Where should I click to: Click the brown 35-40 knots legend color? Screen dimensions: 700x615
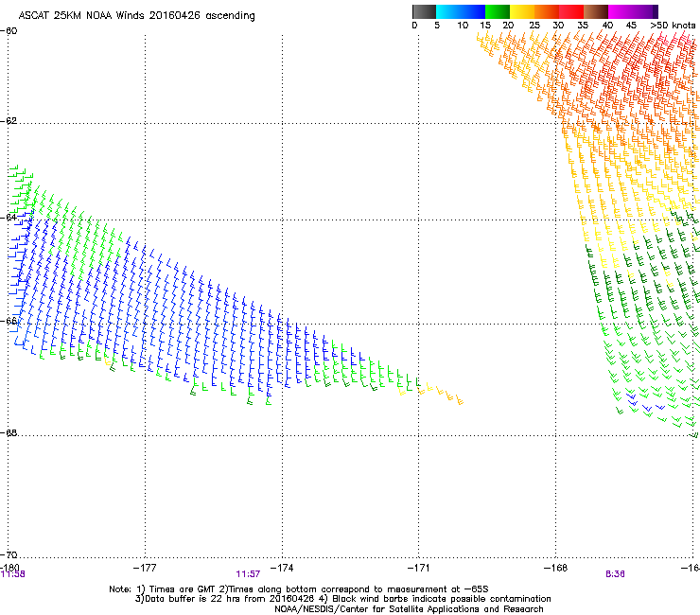point(596,11)
